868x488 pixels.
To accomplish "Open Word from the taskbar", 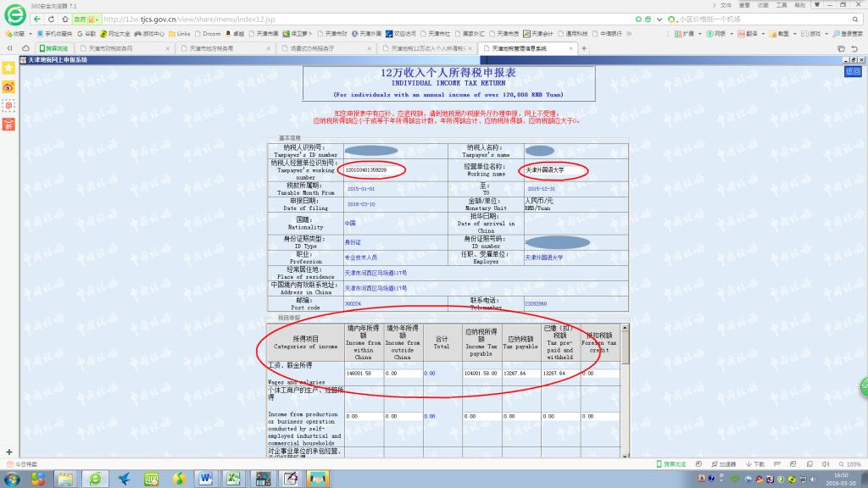I will [206, 479].
